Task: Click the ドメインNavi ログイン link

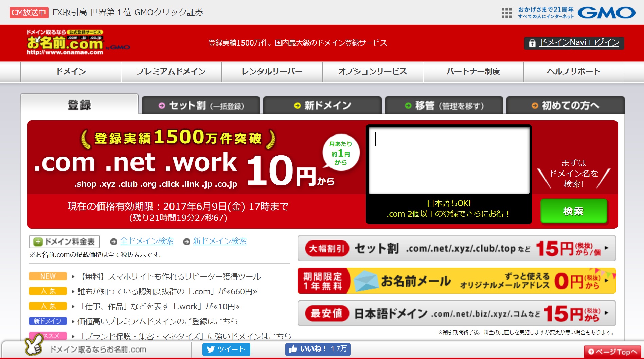Action: click(x=579, y=43)
